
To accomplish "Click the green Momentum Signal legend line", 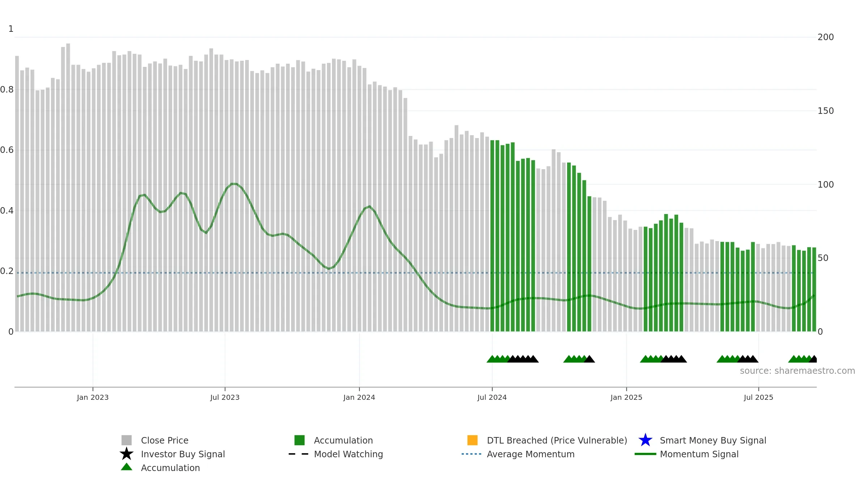I will click(645, 454).
